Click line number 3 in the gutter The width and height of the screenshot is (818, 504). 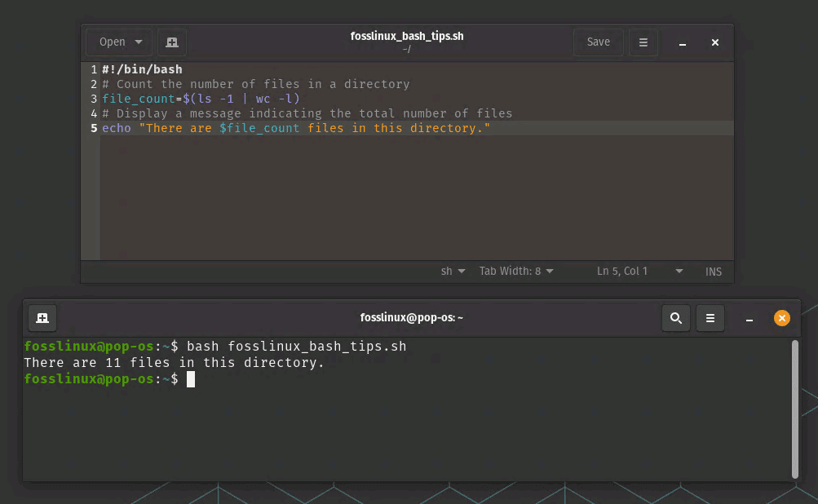click(93, 99)
